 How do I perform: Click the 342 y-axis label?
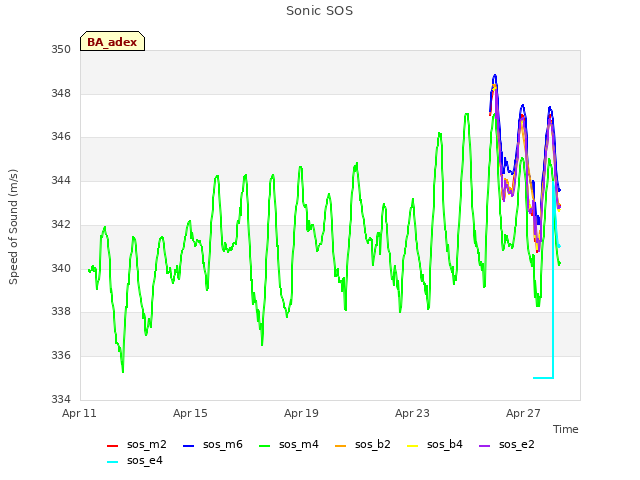click(x=61, y=224)
